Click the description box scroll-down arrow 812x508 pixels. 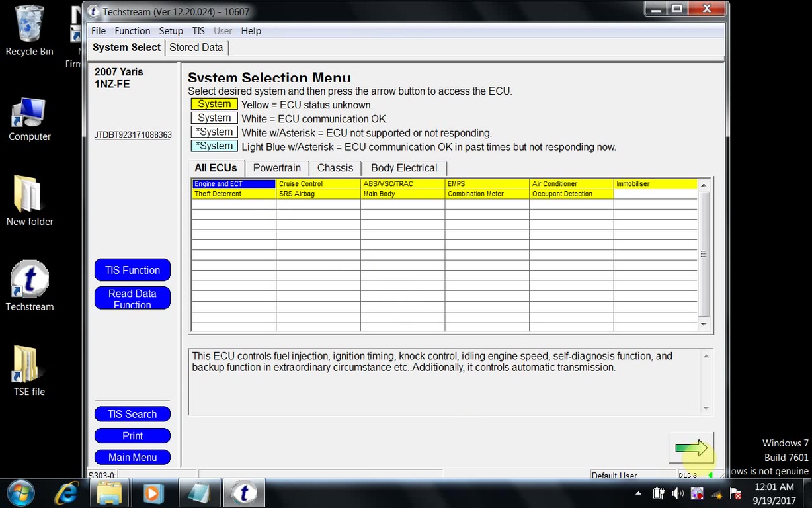tap(706, 409)
